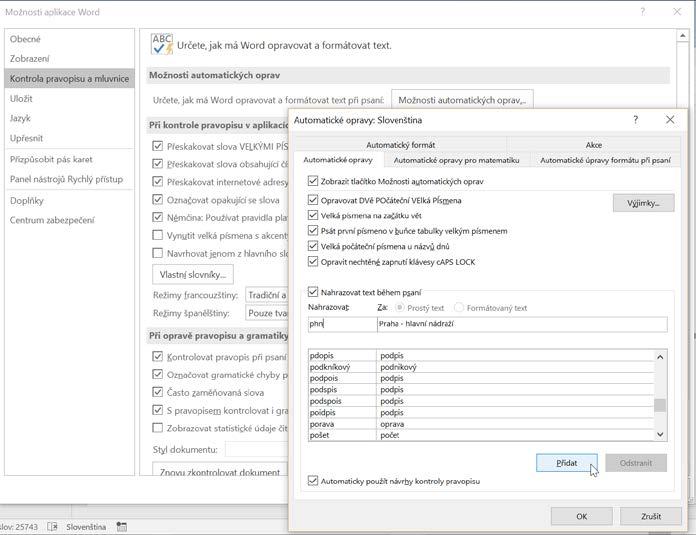
Task: Switch to Akce tab
Action: pyautogui.click(x=593, y=145)
